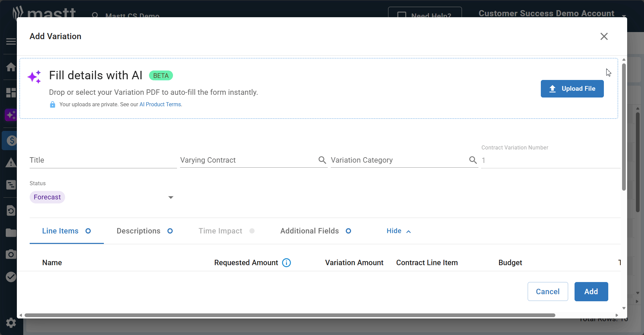Click Cancel to discard the variation
The width and height of the screenshot is (644, 335).
pos(548,291)
